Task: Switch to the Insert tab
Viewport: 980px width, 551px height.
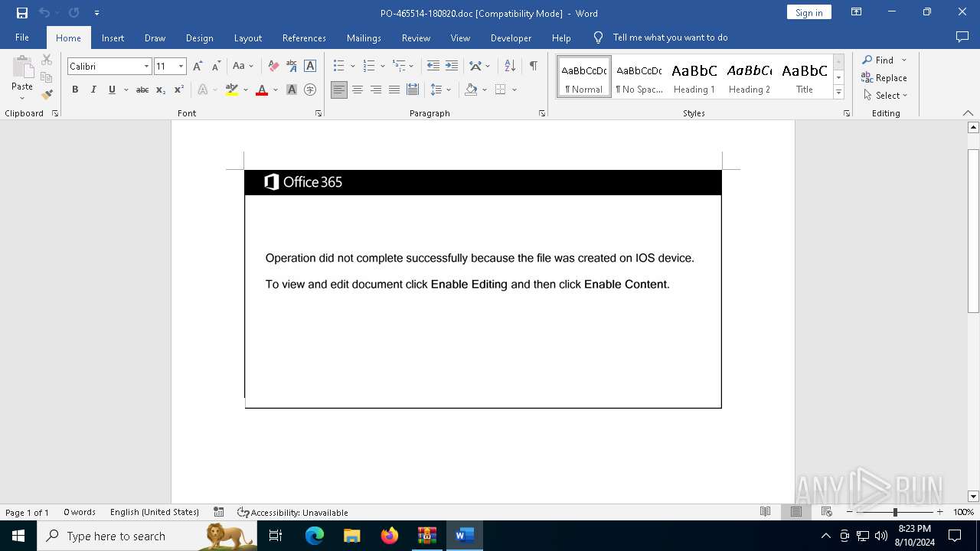Action: (113, 37)
